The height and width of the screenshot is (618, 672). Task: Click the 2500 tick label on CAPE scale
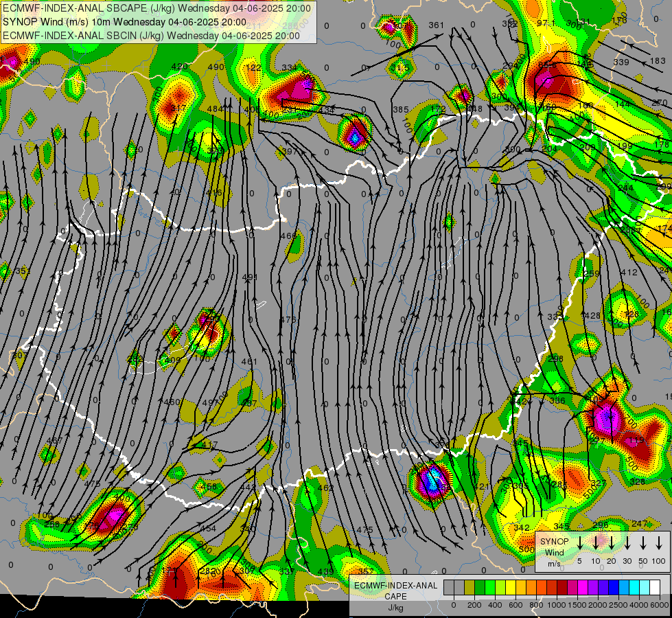click(x=618, y=605)
